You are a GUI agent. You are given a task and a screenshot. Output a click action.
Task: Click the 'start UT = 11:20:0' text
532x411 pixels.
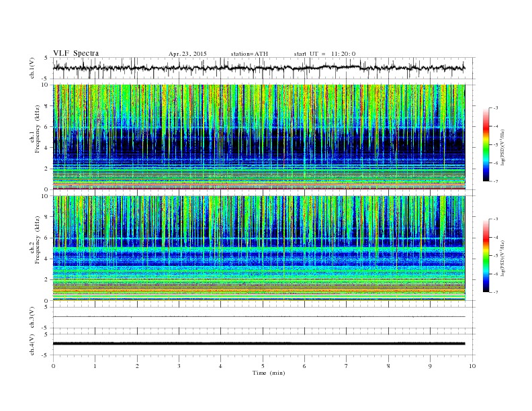point(324,54)
